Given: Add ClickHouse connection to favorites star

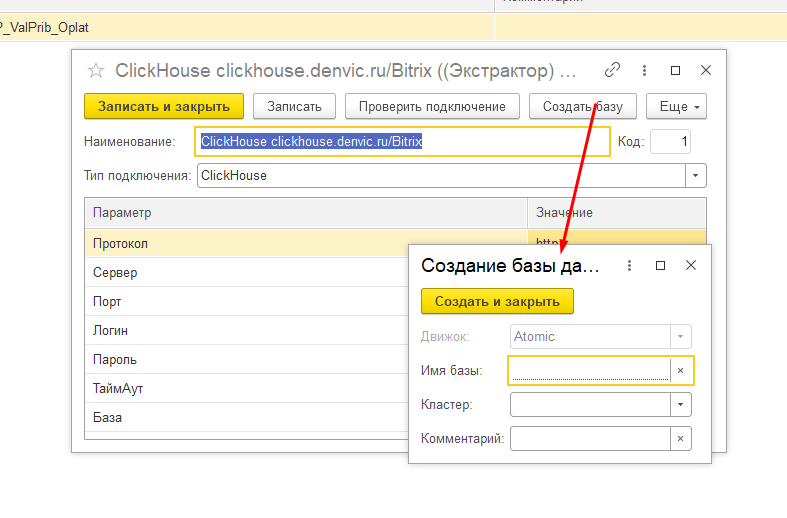Looking at the screenshot, I should tap(95, 70).
